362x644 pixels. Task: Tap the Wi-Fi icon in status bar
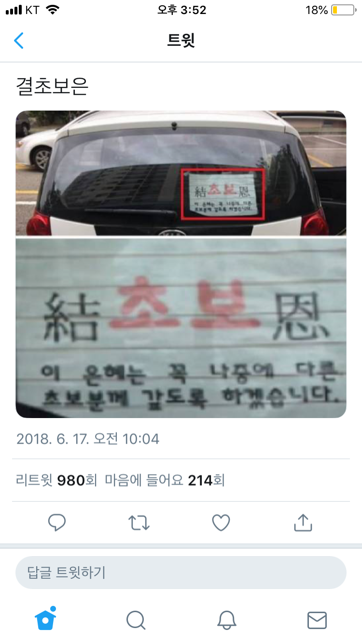pos(52,10)
